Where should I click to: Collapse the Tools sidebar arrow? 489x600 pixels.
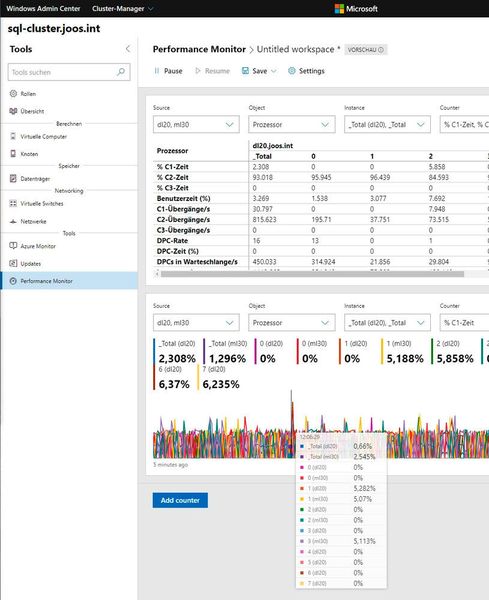point(128,49)
